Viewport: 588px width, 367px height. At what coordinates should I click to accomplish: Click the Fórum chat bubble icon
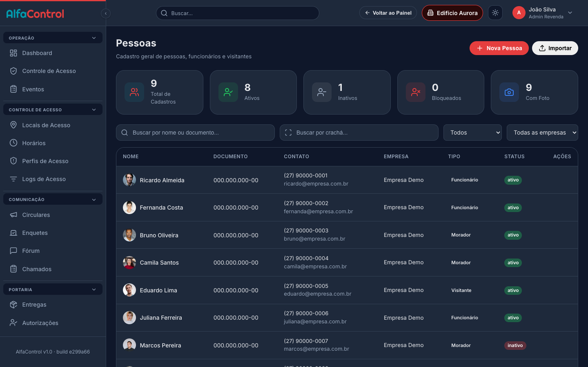(14, 251)
